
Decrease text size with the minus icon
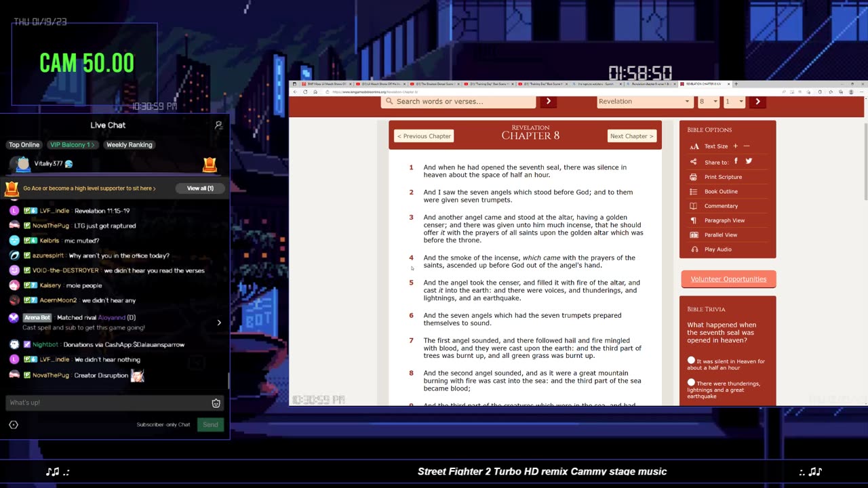point(747,146)
